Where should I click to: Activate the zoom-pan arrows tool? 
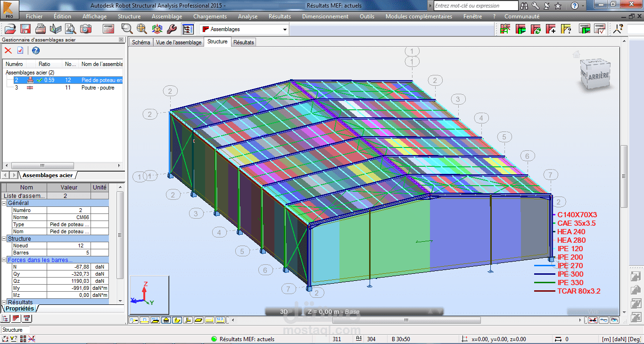pyautogui.click(x=142, y=29)
